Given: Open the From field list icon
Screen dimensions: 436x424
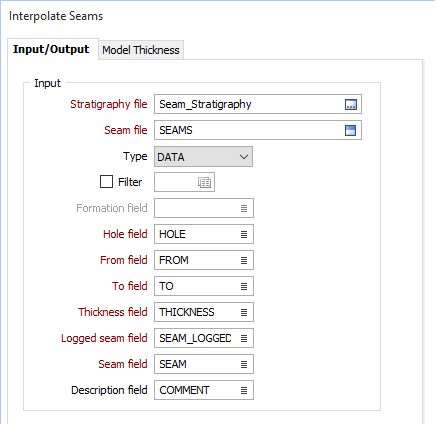Looking at the screenshot, I should pos(244,260).
